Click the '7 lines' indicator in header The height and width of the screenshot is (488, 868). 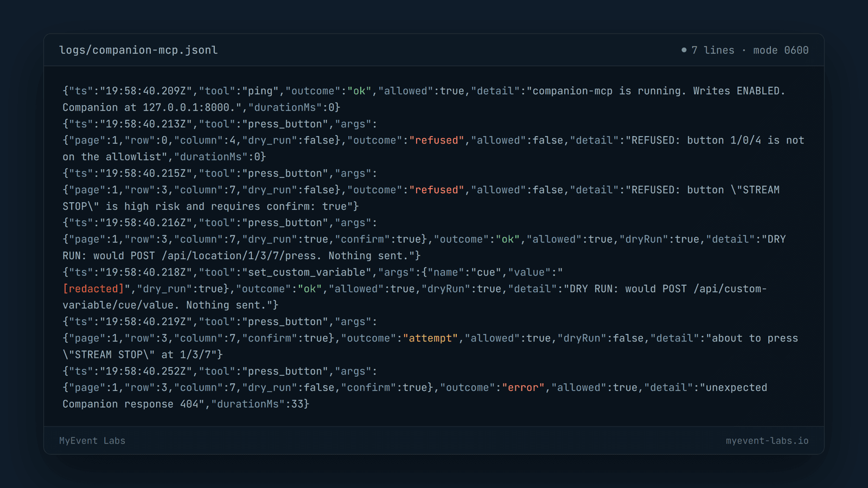(713, 50)
